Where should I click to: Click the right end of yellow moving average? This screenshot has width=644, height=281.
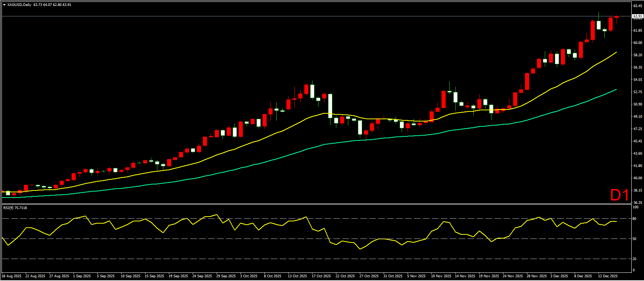[x=616, y=53]
